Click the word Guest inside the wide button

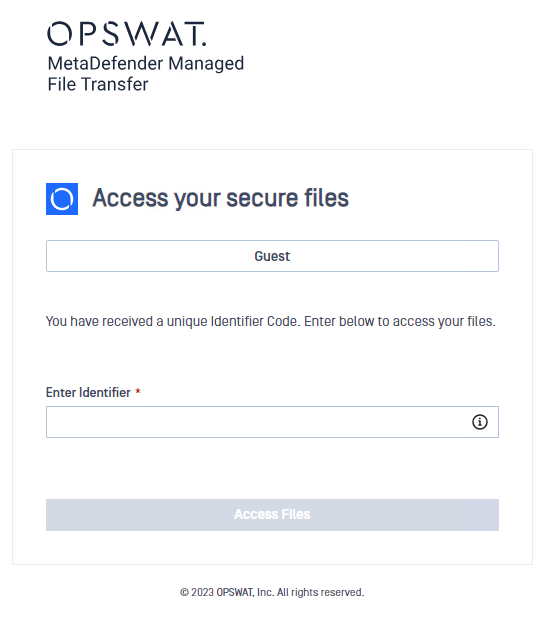click(x=272, y=256)
